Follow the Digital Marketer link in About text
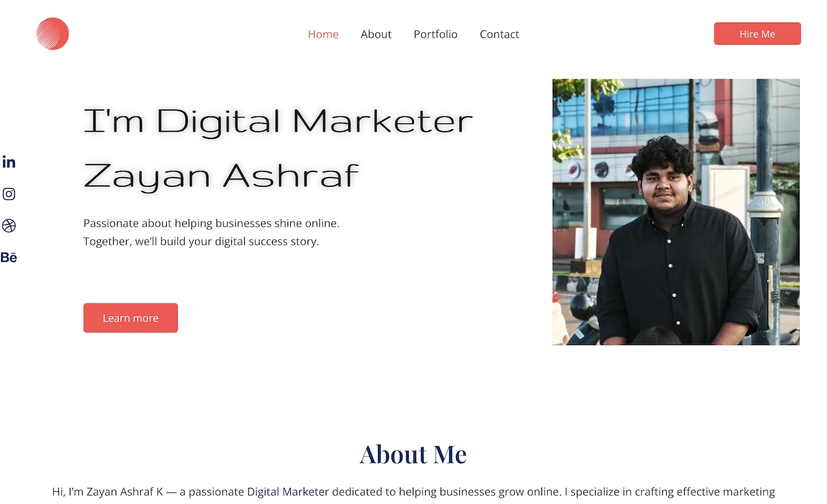This screenshot has height=504, width=827. click(288, 492)
